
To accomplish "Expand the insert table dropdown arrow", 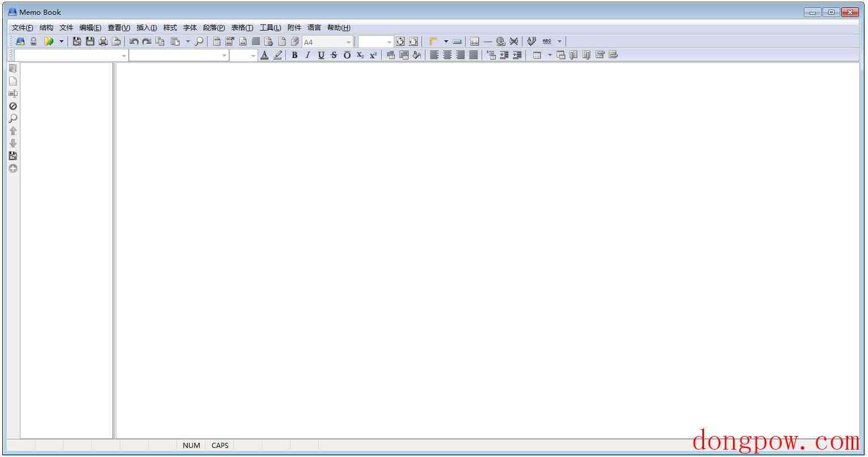I will pyautogui.click(x=549, y=55).
